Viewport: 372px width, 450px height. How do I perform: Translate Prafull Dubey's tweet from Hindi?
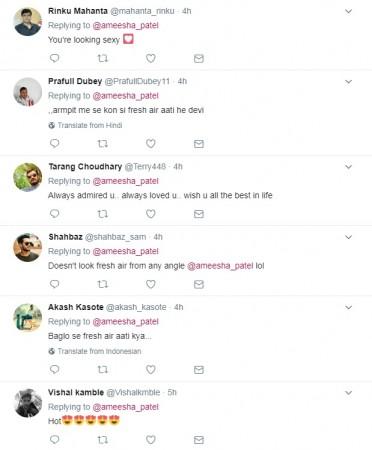tap(85, 125)
